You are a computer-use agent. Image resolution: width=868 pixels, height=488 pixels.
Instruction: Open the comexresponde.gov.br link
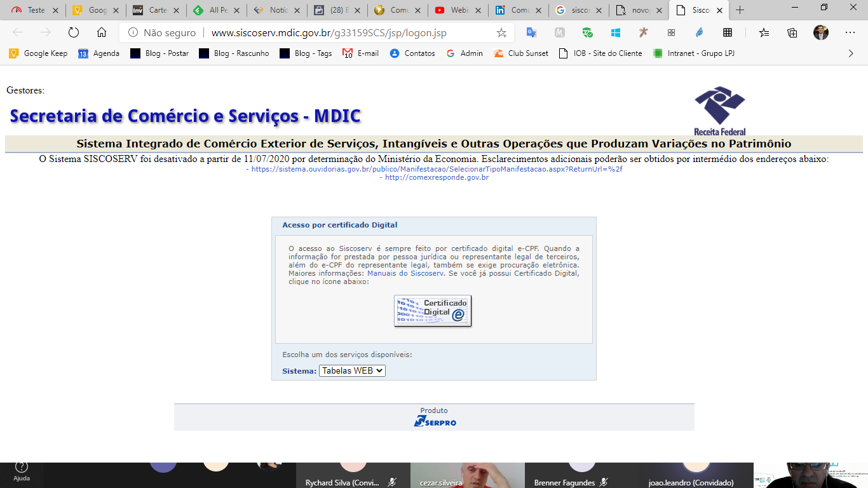point(437,177)
